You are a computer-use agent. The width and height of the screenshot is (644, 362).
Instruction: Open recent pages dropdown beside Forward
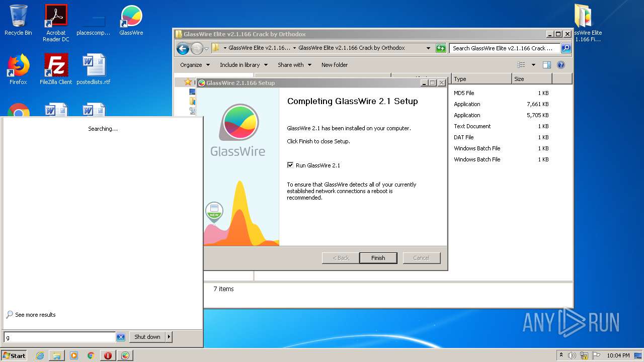pos(206,49)
